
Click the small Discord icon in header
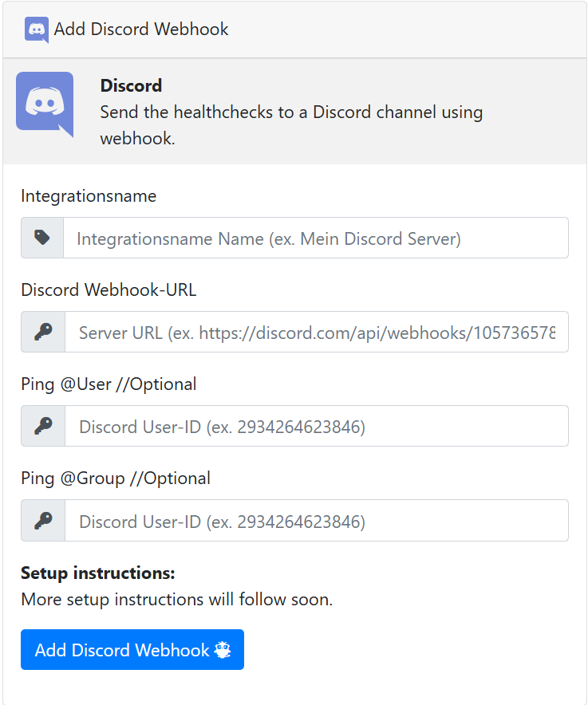pos(36,30)
